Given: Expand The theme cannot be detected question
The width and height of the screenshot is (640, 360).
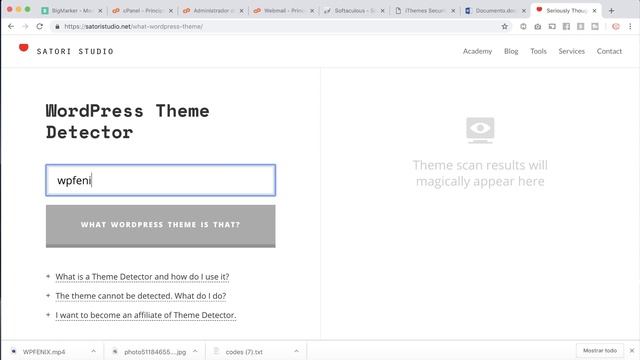Looking at the screenshot, I should click(x=140, y=296).
